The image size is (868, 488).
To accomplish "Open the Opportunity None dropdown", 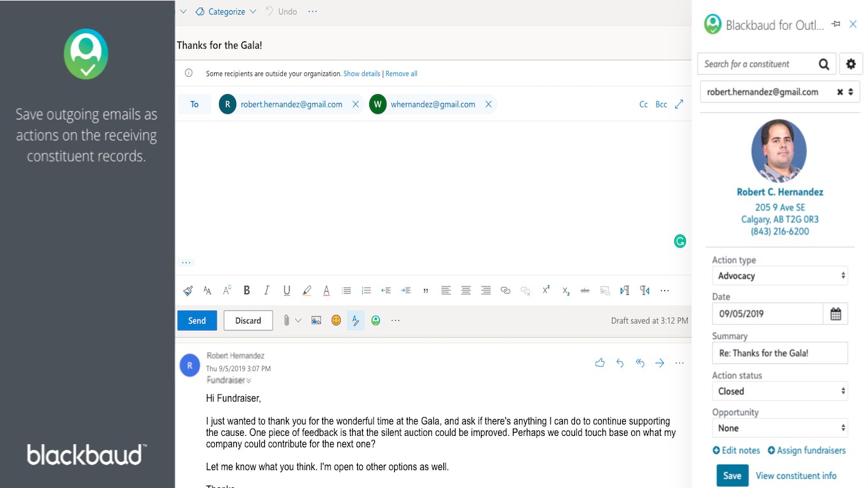I will [x=780, y=428].
